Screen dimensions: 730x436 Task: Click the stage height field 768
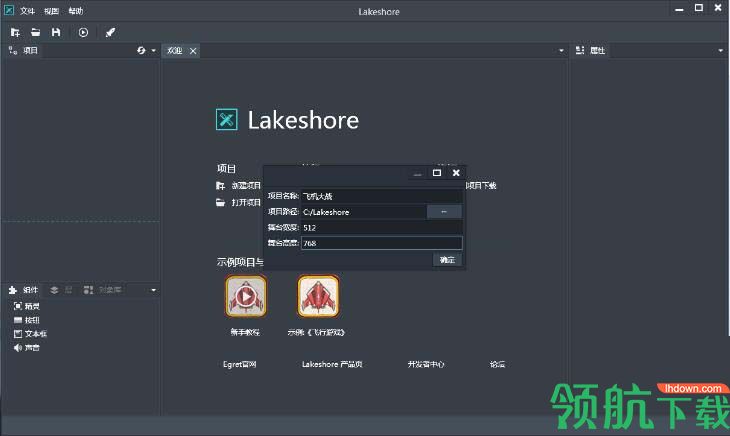pyautogui.click(x=382, y=243)
